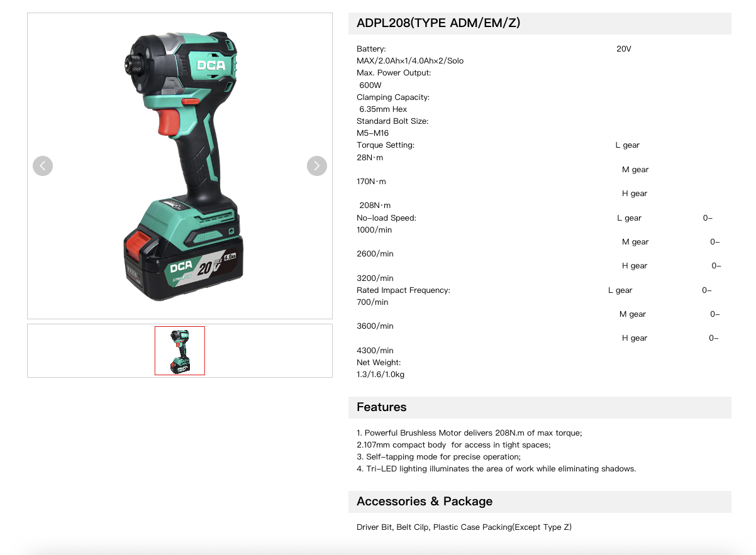The image size is (756, 555).
Task: Click the Accessories & Package heading
Action: (425, 502)
